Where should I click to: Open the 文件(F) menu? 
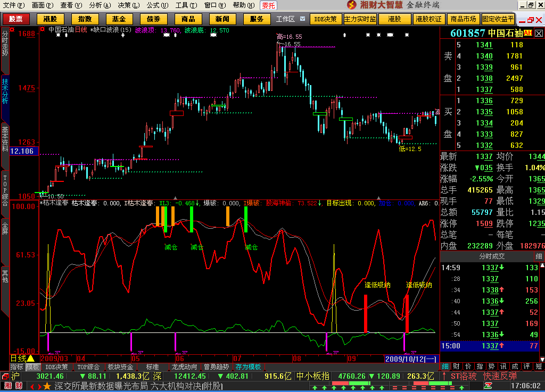click(13, 5)
